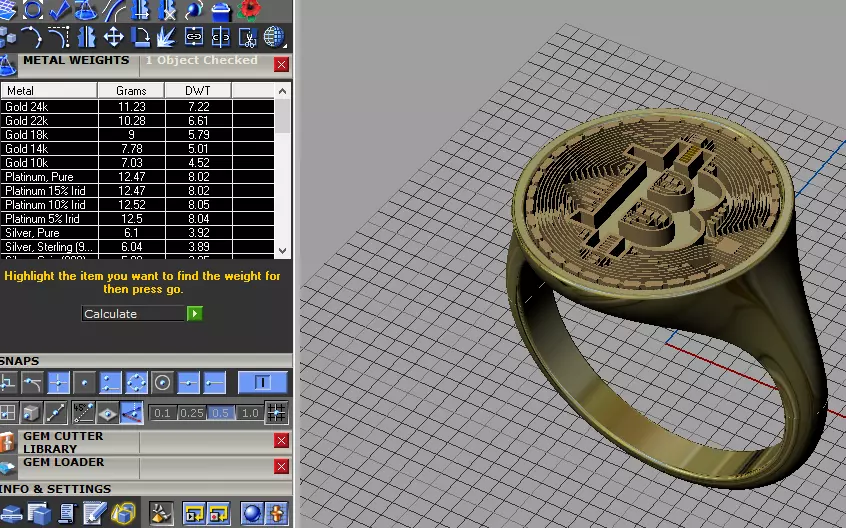Screen dimensions: 846x528
Task: Open the red flower icon tool
Action: [248, 10]
